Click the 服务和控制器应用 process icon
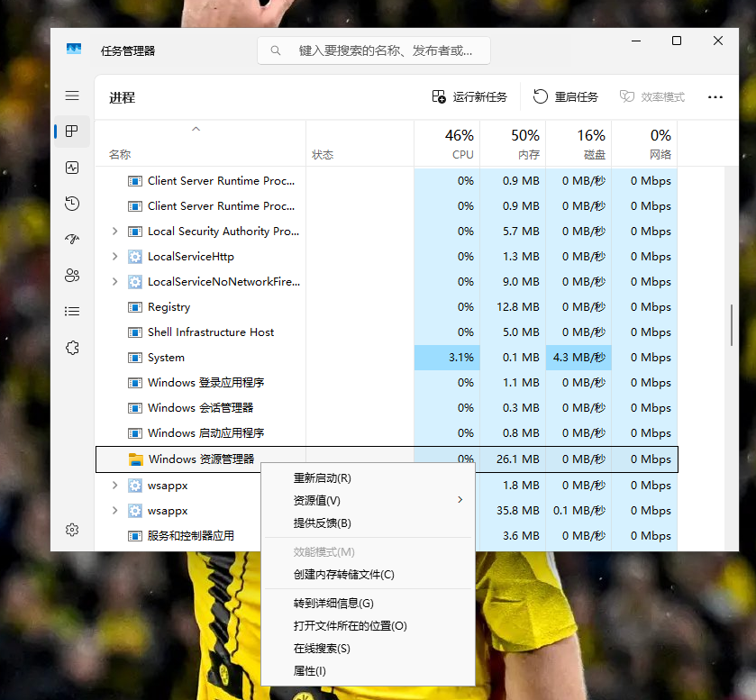The width and height of the screenshot is (756, 700). (x=135, y=536)
